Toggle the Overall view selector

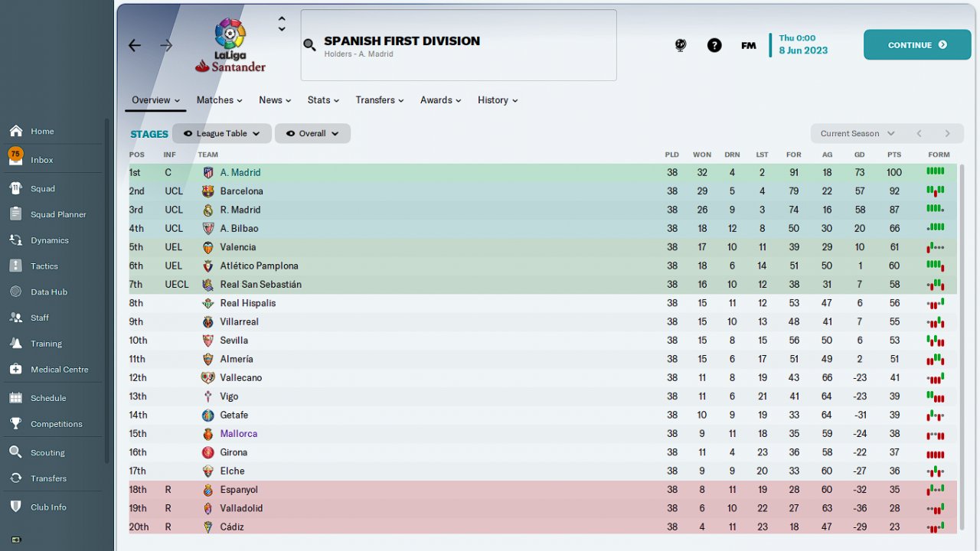[312, 134]
